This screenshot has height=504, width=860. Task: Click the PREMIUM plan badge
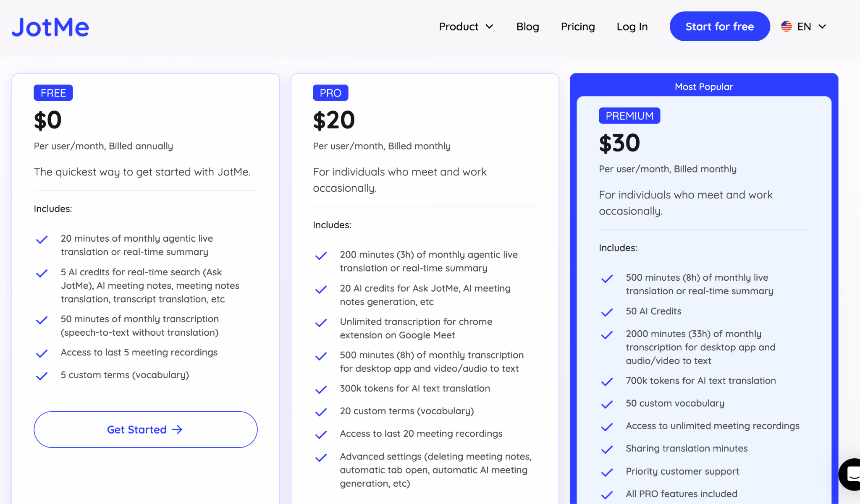(629, 115)
